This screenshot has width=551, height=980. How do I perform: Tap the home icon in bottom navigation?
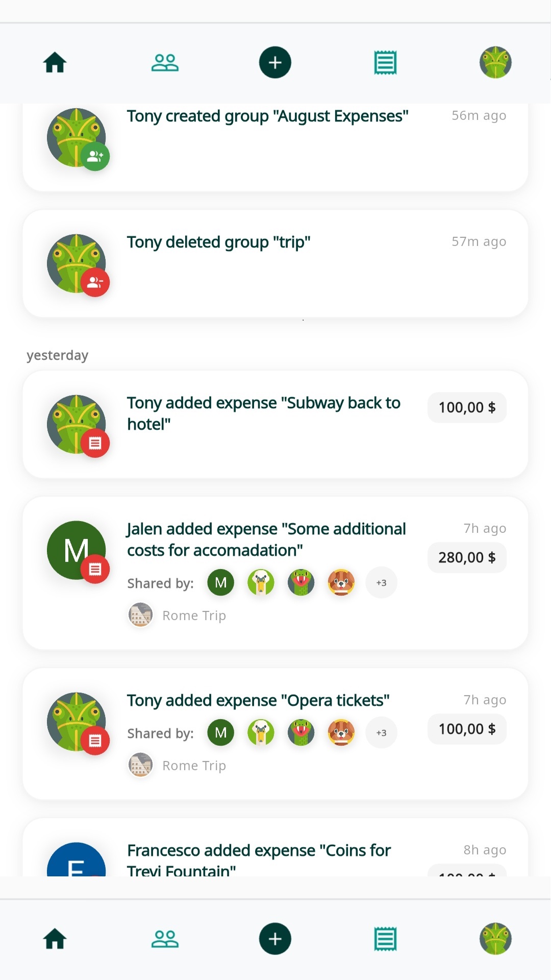coord(55,939)
